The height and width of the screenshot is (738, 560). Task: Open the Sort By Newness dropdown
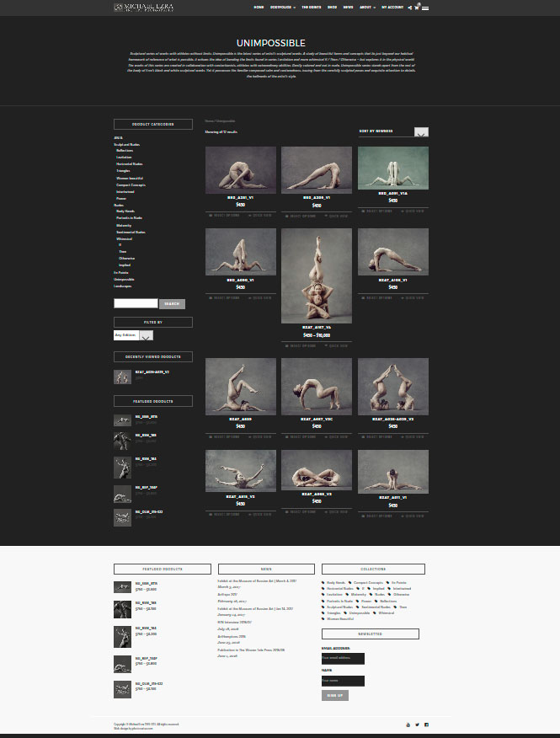[x=393, y=131]
